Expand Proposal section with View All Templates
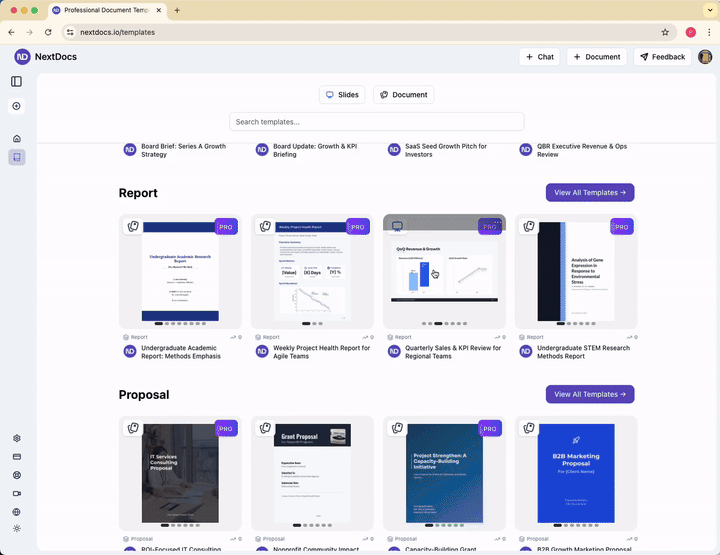 pos(589,394)
